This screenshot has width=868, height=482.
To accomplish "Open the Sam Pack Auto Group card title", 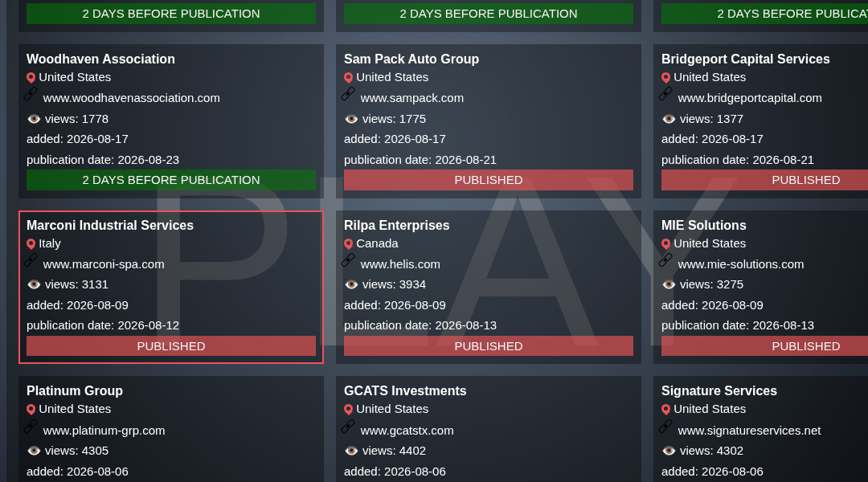I will 411,59.
